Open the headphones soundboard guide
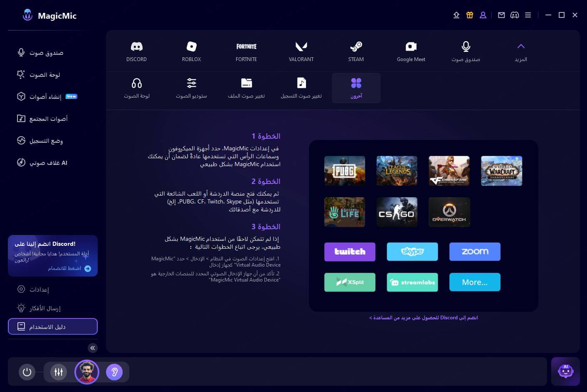This screenshot has height=392, width=587. pyautogui.click(x=136, y=88)
